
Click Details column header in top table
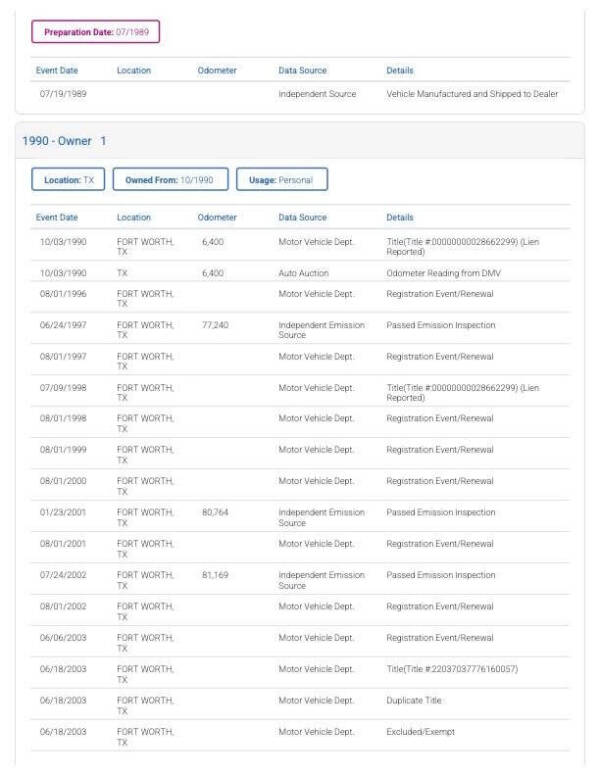400,70
